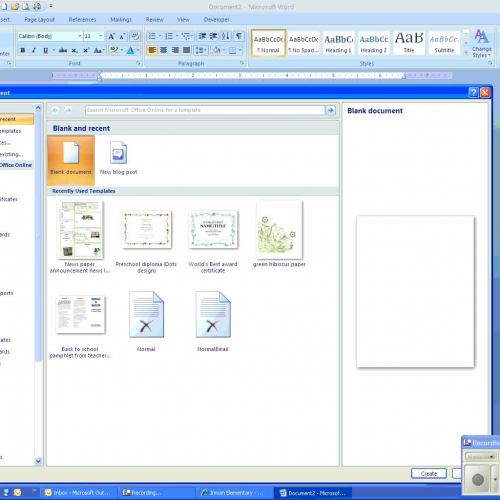This screenshot has height=500, width=500.
Task: Apply the Title style
Action: pyautogui.click(x=409, y=43)
